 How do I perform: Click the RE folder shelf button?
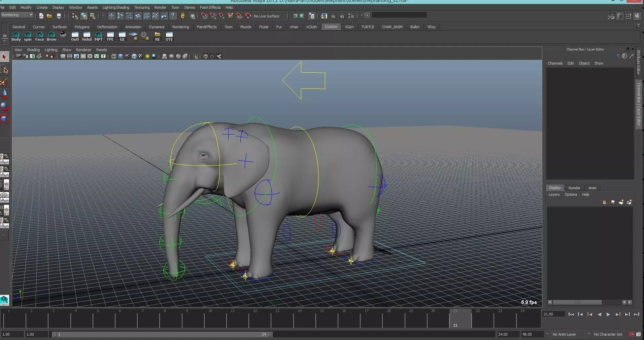pyautogui.click(x=158, y=37)
